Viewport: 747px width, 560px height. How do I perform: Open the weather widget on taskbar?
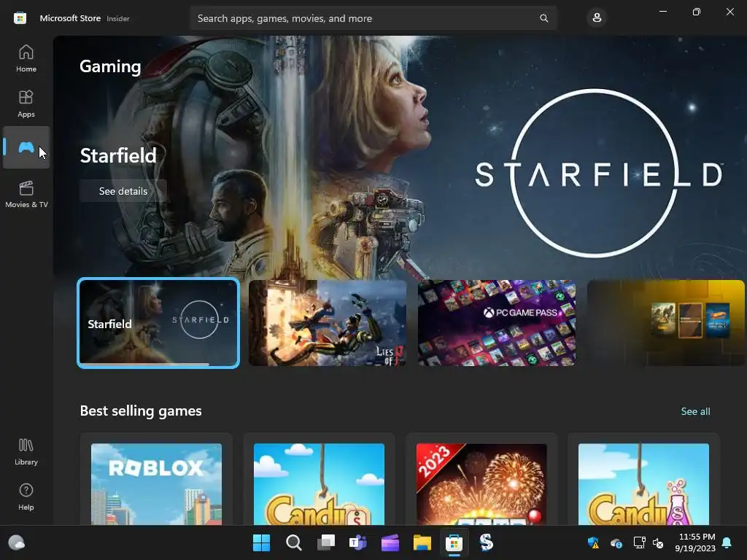17,542
